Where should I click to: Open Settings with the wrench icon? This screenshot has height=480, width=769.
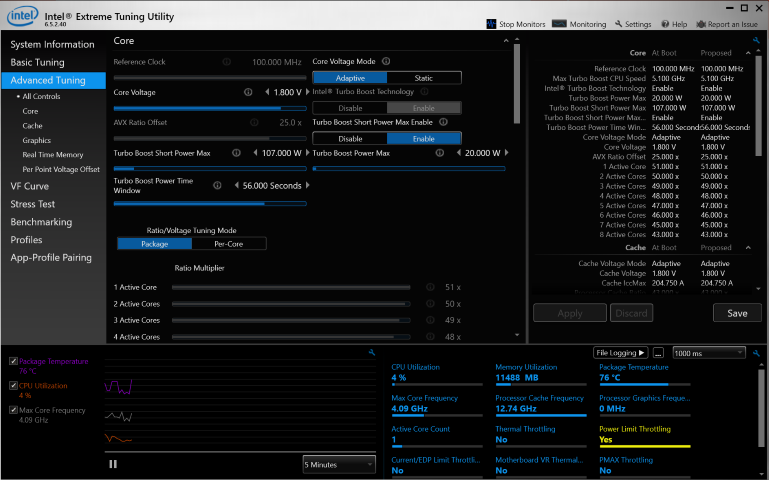tap(619, 24)
